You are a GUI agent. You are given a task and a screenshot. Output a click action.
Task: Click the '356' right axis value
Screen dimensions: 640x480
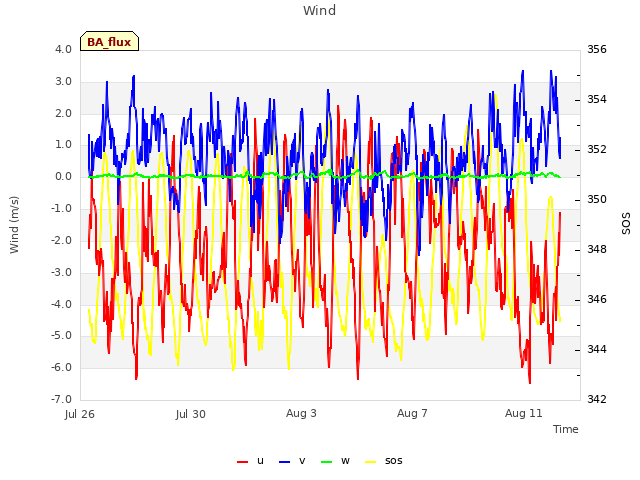[597, 49]
